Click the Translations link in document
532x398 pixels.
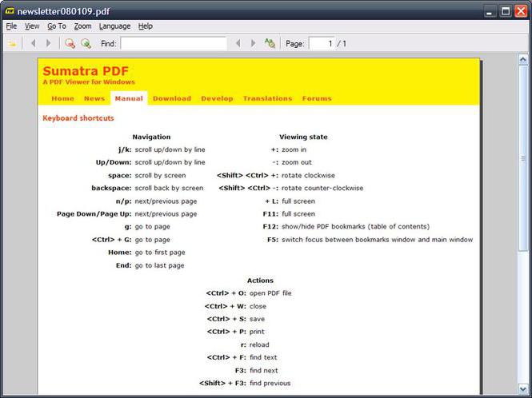[268, 98]
